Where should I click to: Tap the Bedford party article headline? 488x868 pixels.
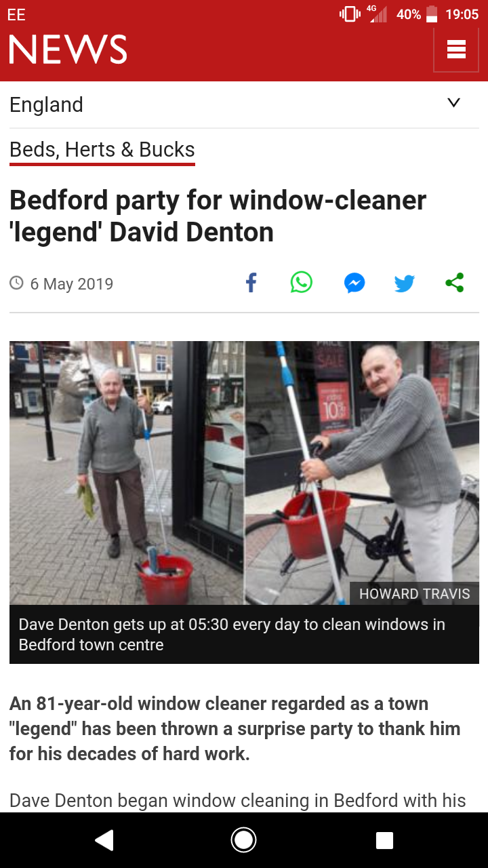coord(218,216)
